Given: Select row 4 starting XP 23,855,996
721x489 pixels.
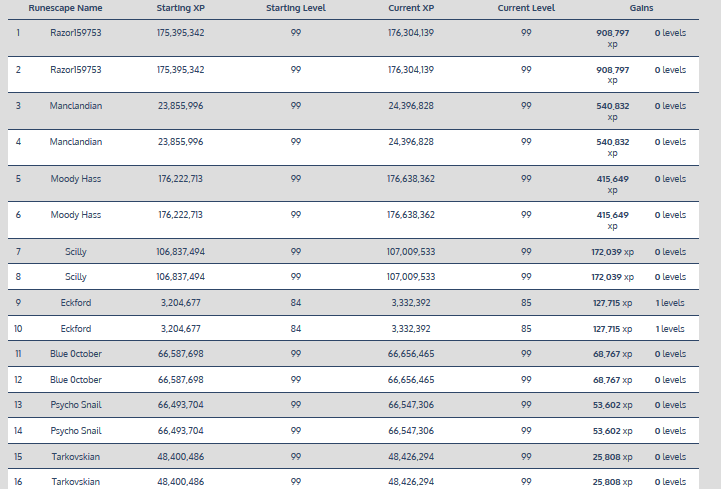Looking at the screenshot, I should click(x=181, y=142).
